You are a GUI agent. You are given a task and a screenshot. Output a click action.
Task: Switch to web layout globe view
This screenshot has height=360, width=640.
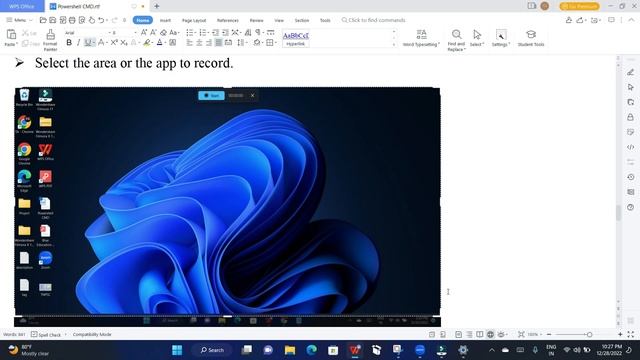(x=490, y=334)
